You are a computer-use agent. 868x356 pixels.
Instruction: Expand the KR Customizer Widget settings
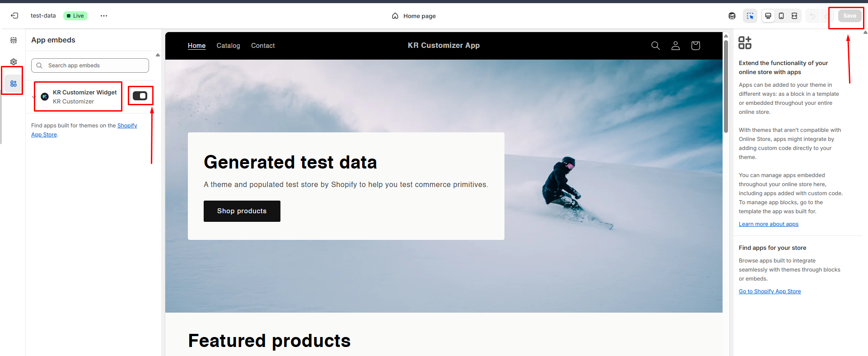click(34, 97)
